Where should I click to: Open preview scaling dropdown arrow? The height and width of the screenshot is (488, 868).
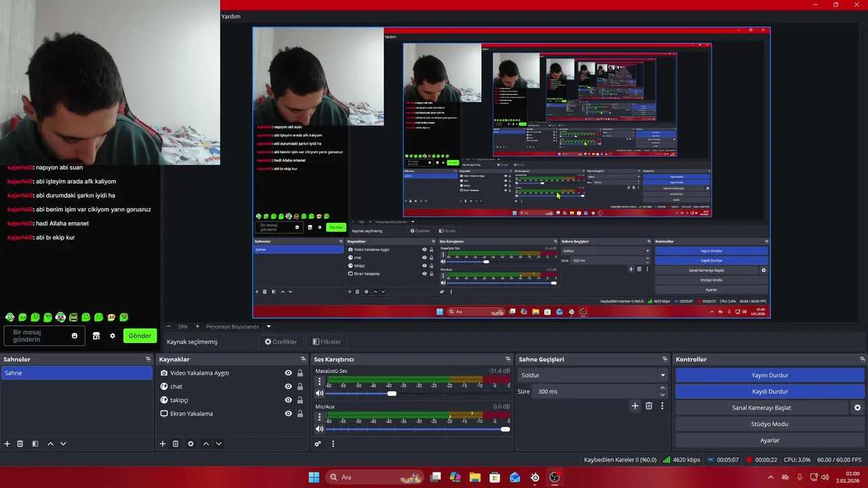(x=269, y=326)
